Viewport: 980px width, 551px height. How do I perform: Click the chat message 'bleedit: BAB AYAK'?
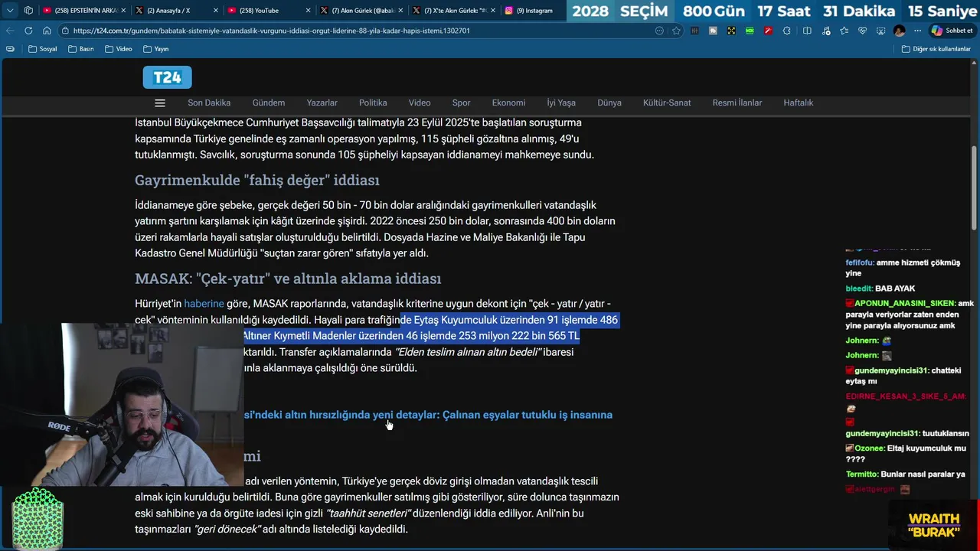[880, 289]
